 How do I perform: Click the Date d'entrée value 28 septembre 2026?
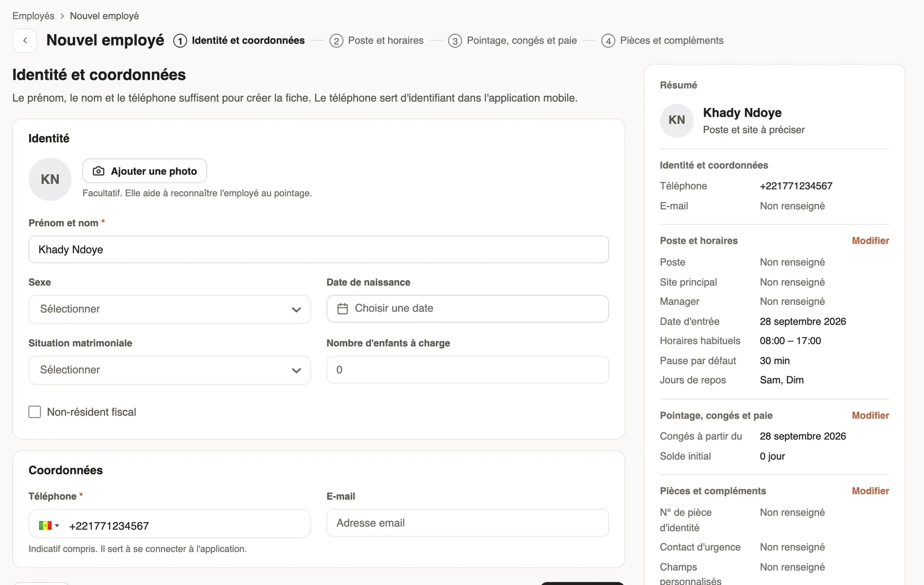tap(803, 321)
